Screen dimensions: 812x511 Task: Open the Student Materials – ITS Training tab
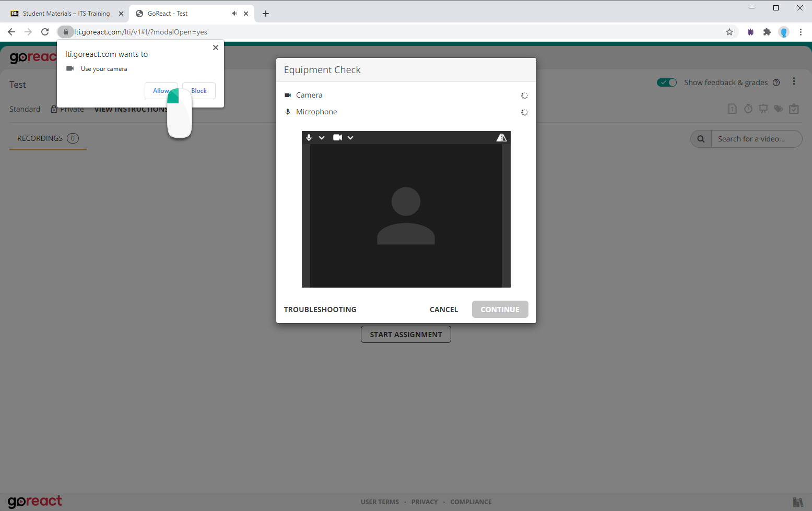[x=65, y=13]
